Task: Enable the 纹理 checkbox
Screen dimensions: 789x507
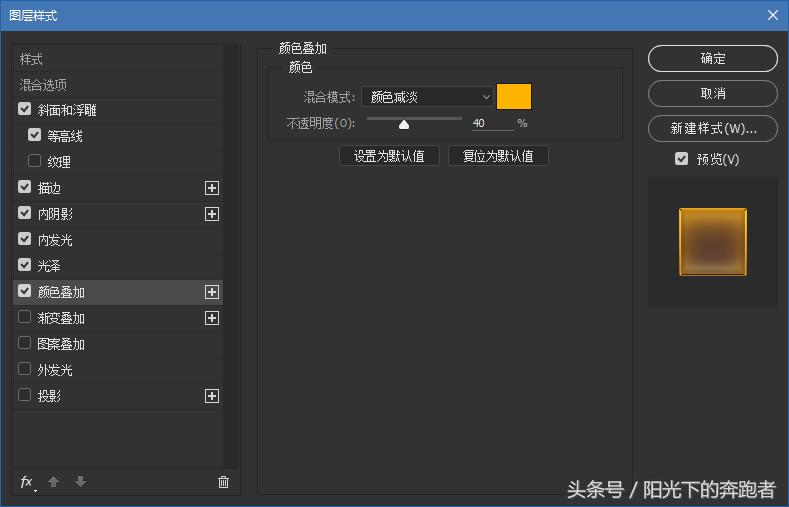Action: [34, 160]
